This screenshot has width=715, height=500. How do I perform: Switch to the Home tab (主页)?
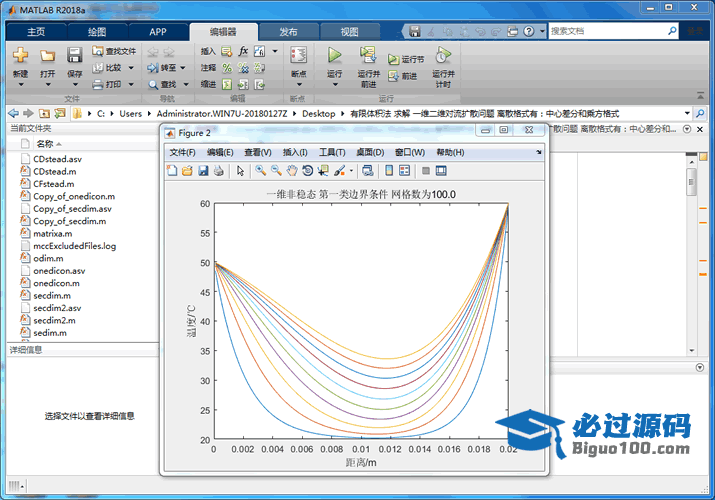click(x=36, y=32)
